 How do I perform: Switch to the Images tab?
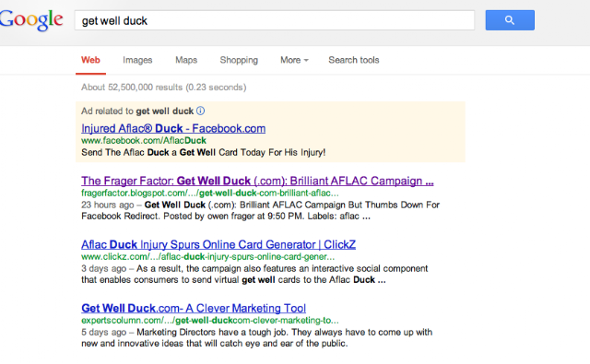click(x=137, y=60)
